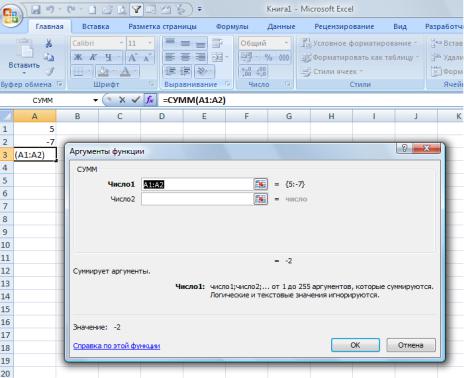Open the Разметка страницы tab
Viewport: 464px width, 378px height.
coord(162,27)
